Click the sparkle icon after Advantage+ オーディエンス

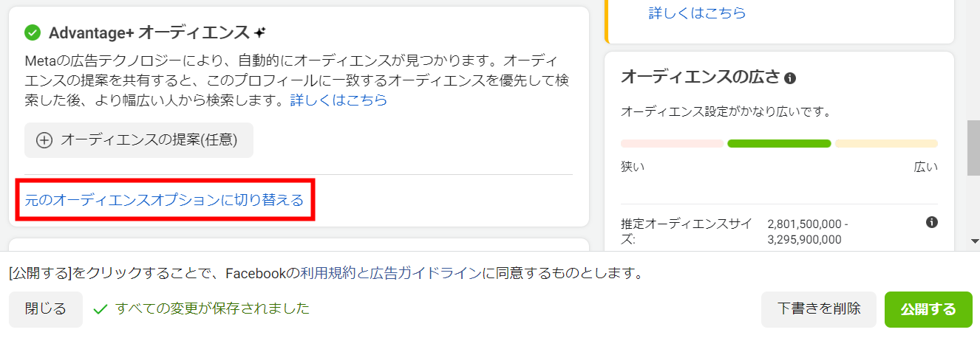[259, 32]
